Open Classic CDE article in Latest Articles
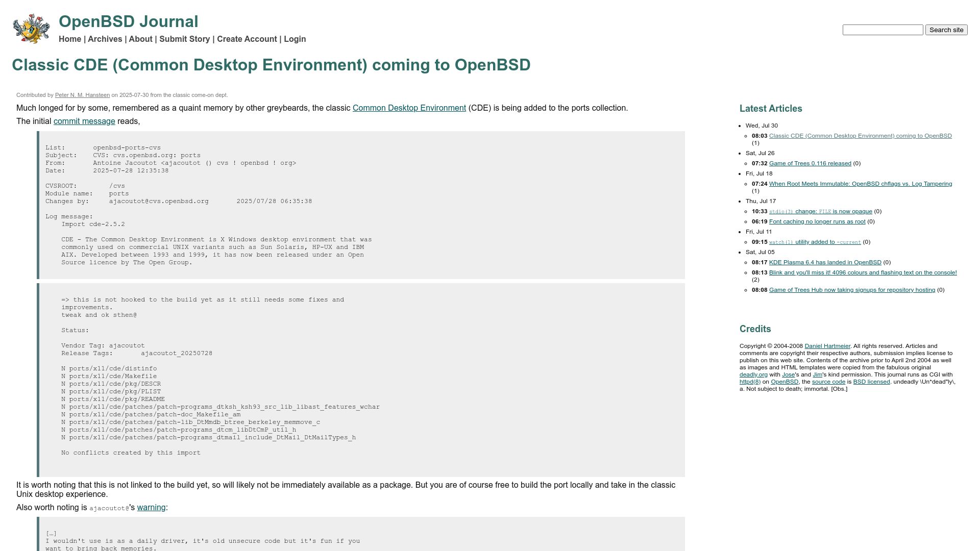This screenshot has height=551, width=980. pyautogui.click(x=860, y=136)
